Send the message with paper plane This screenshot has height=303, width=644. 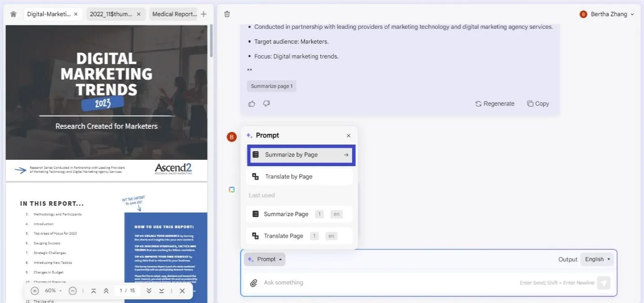(603, 283)
